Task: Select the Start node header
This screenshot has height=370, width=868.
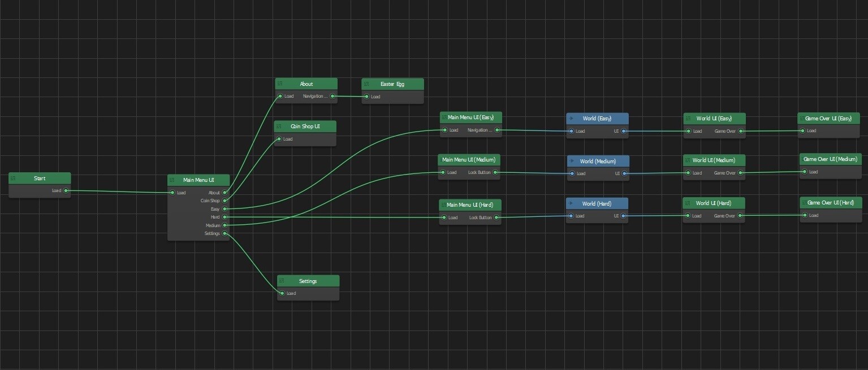Action: [40, 178]
